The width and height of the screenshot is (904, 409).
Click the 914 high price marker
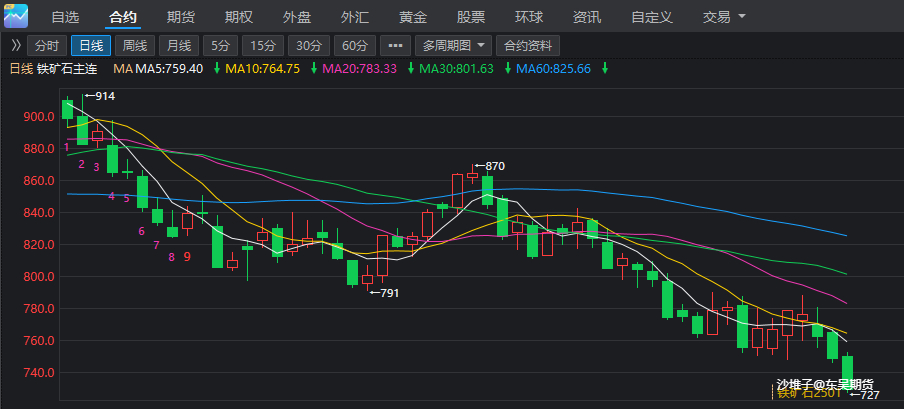[x=100, y=96]
